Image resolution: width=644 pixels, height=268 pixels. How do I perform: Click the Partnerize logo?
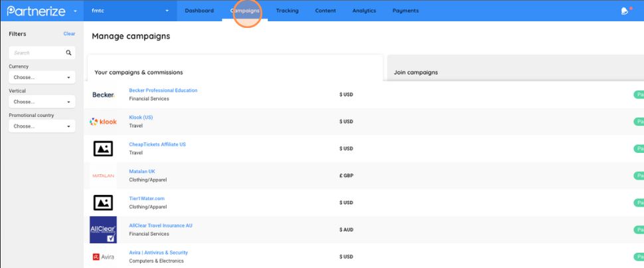coord(37,11)
